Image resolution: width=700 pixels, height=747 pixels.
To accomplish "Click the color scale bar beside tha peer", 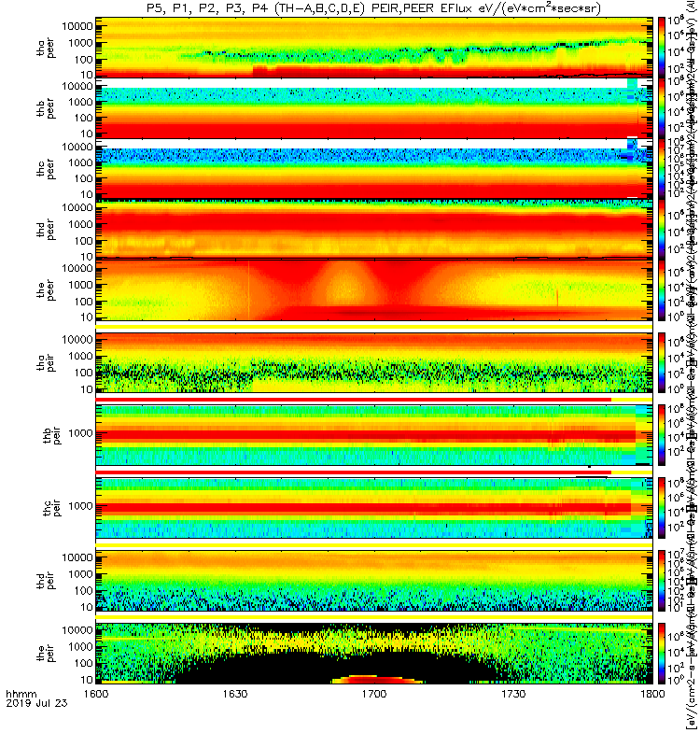I will [662, 48].
